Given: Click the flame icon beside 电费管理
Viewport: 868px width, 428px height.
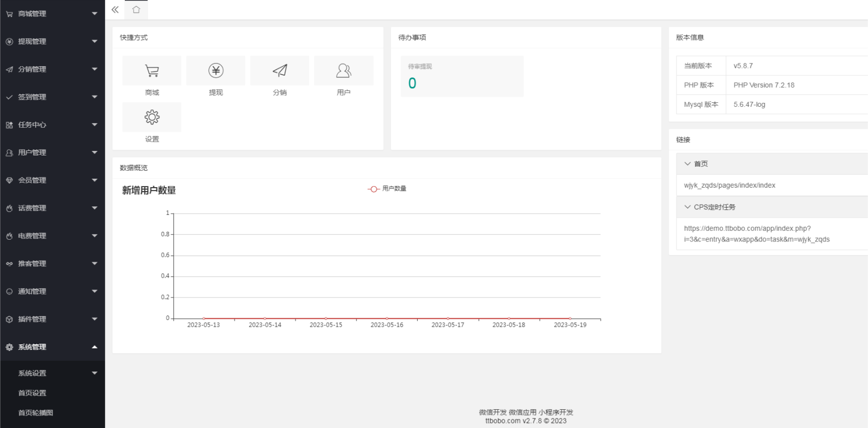Looking at the screenshot, I should (x=9, y=236).
